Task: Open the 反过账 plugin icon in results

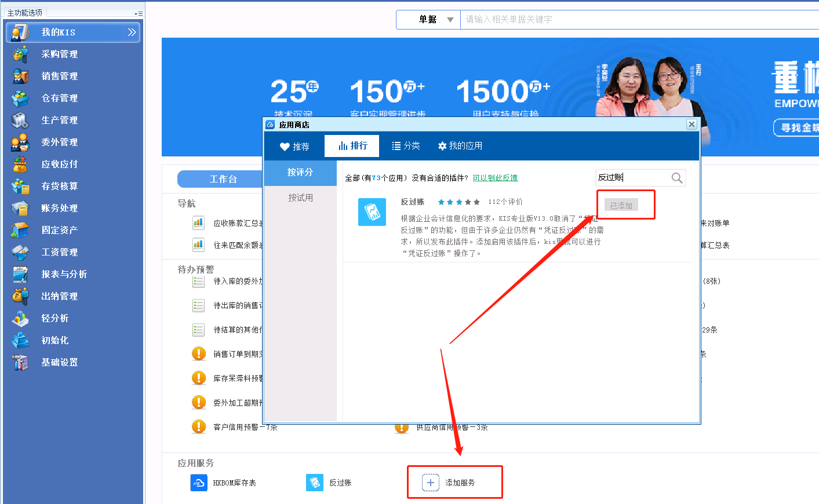Action: (372, 212)
